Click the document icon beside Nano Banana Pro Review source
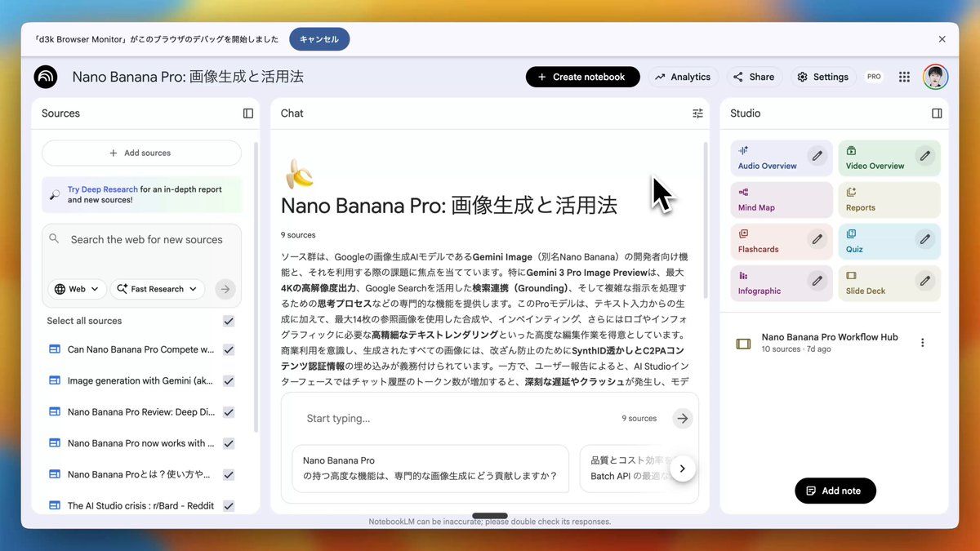Image resolution: width=980 pixels, height=551 pixels. [55, 411]
